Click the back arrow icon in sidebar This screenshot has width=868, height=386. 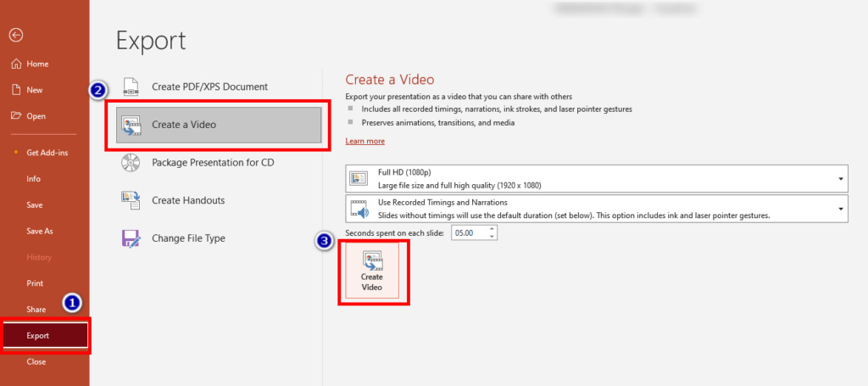click(x=15, y=36)
